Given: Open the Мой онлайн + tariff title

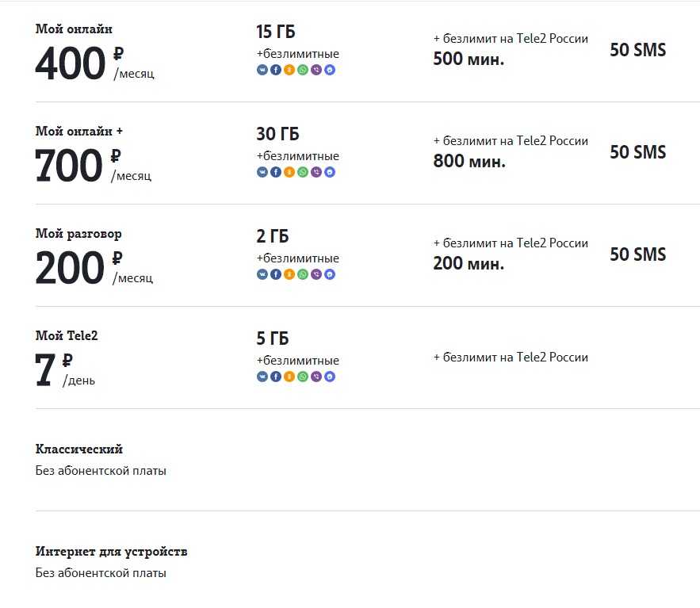Looking at the screenshot, I should [x=79, y=132].
